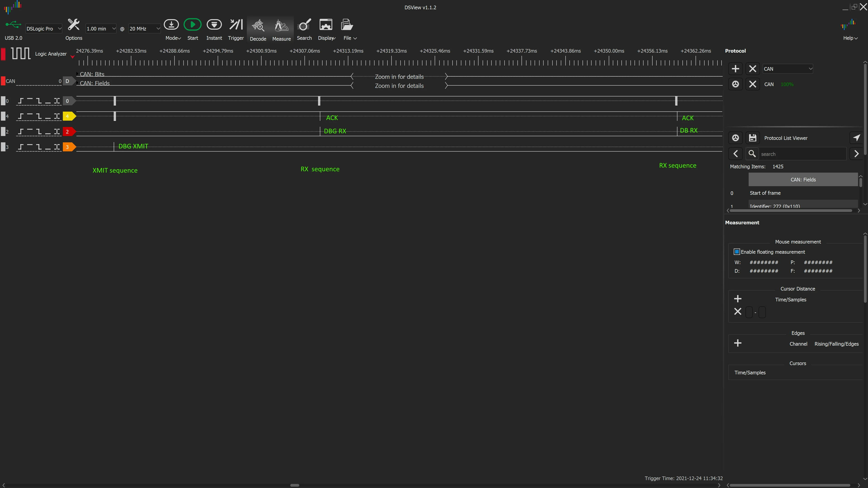
Task: Enable floating measurement checkbox
Action: 737,252
